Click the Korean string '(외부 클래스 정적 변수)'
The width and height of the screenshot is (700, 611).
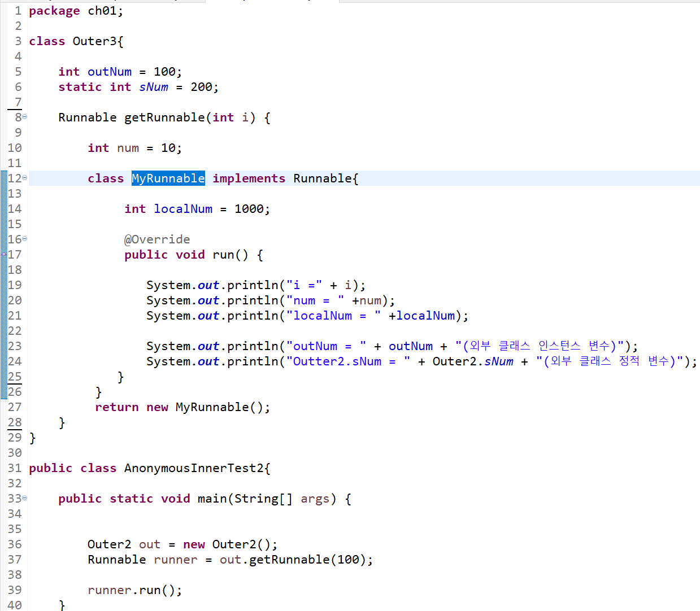(x=610, y=361)
